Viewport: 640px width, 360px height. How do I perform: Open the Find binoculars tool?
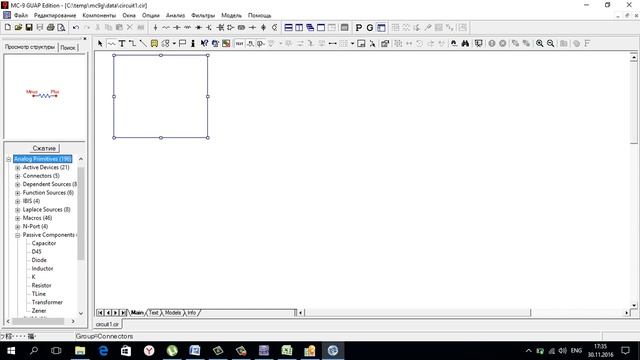tap(465, 43)
